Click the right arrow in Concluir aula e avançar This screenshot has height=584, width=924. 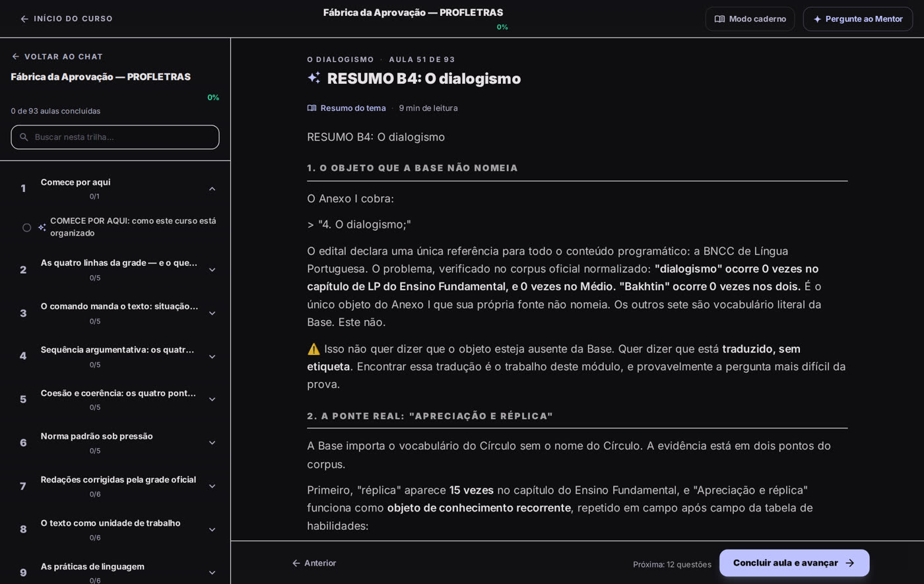pos(850,564)
